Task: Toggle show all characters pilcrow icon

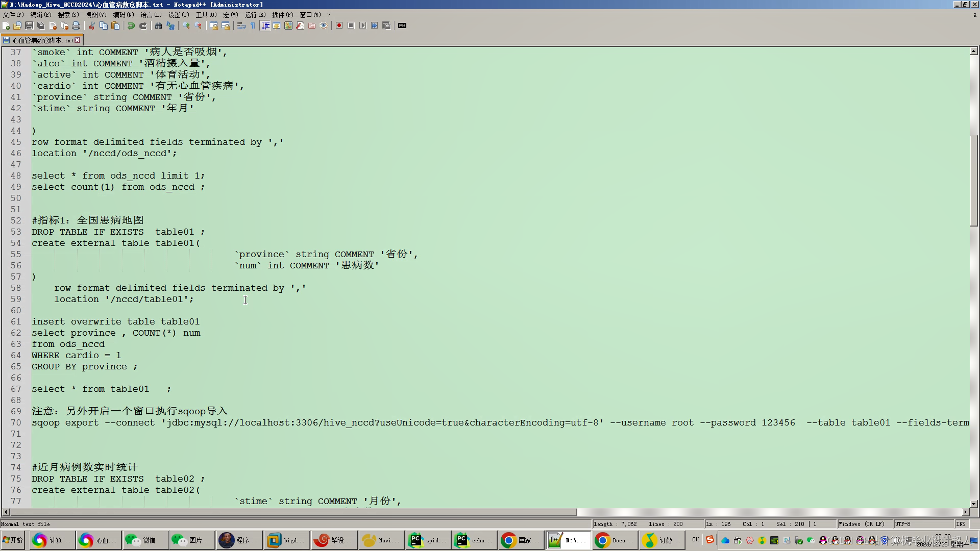Action: 253,26
